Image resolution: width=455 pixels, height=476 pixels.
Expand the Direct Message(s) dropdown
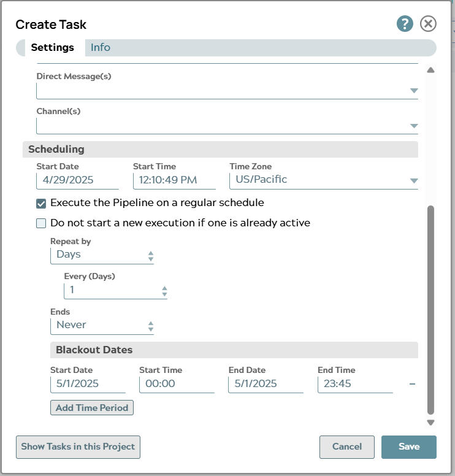413,91
